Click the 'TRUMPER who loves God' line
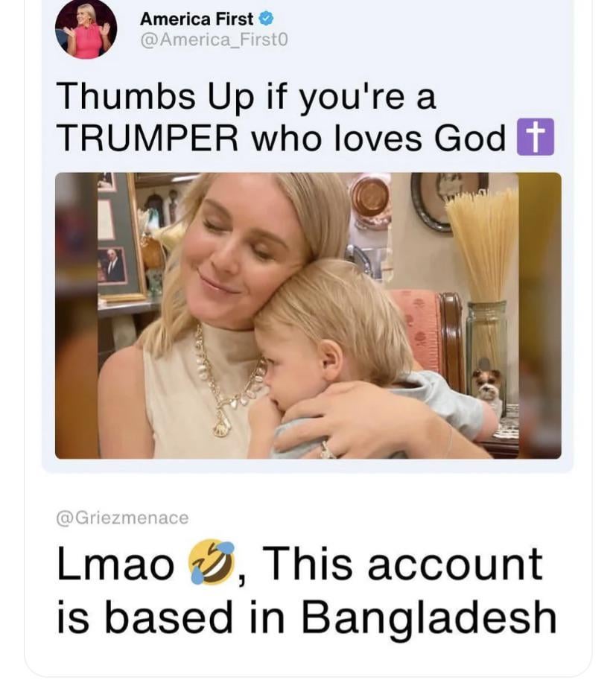The height and width of the screenshot is (680, 616). click(281, 139)
